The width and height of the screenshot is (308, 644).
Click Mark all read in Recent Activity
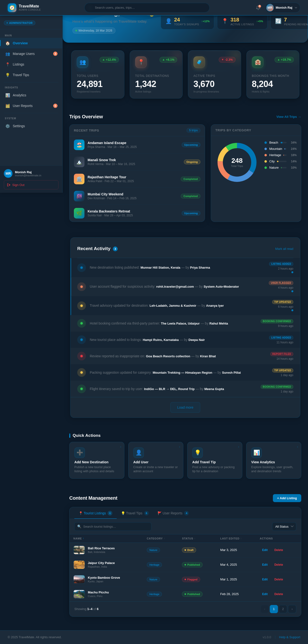click(x=284, y=249)
